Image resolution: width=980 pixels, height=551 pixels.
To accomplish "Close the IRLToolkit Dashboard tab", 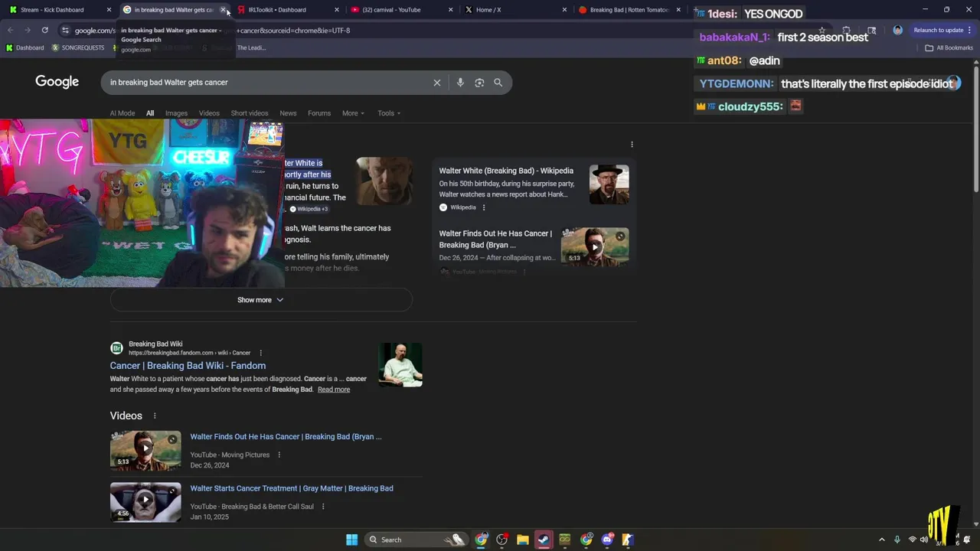I will click(x=337, y=10).
